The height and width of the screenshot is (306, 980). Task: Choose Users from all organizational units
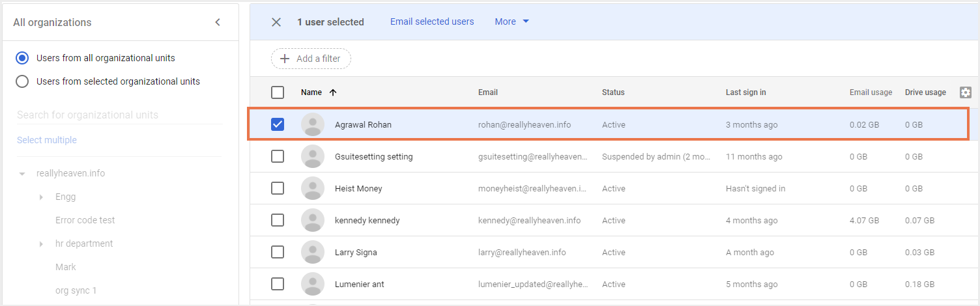pos(22,58)
